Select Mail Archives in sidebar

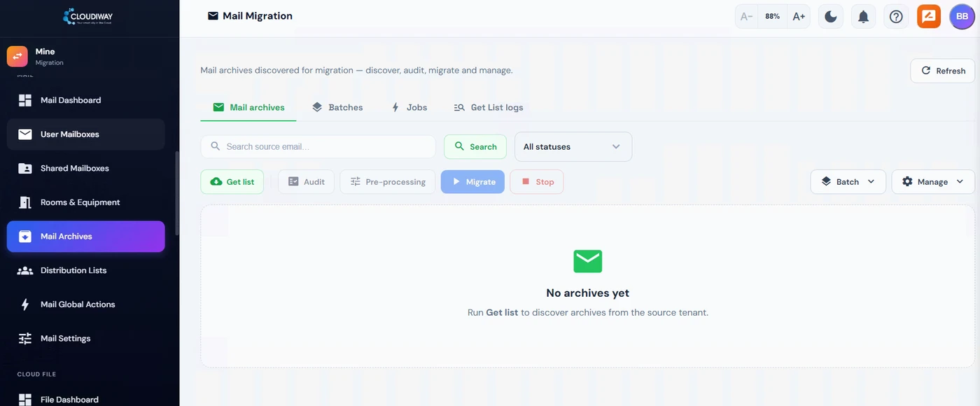(86, 237)
